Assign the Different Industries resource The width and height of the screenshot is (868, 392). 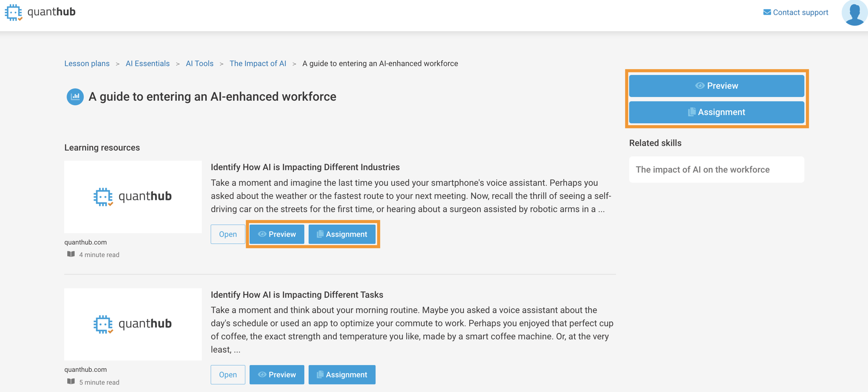pos(342,234)
